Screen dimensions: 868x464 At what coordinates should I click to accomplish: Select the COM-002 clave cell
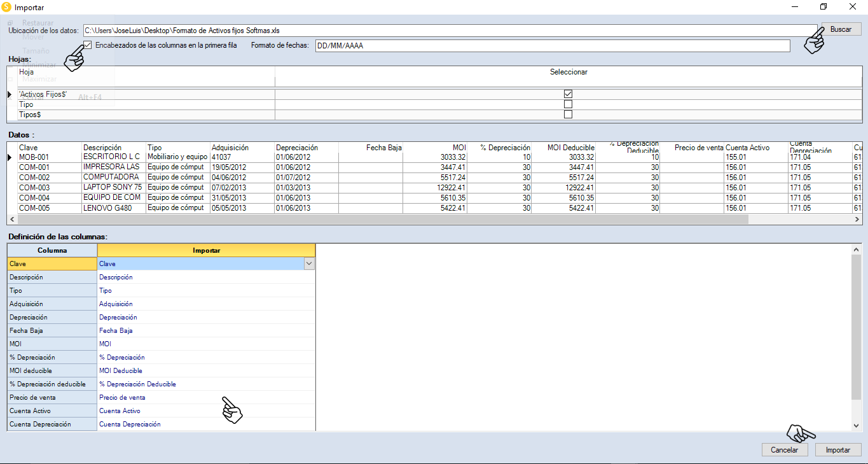50,177
